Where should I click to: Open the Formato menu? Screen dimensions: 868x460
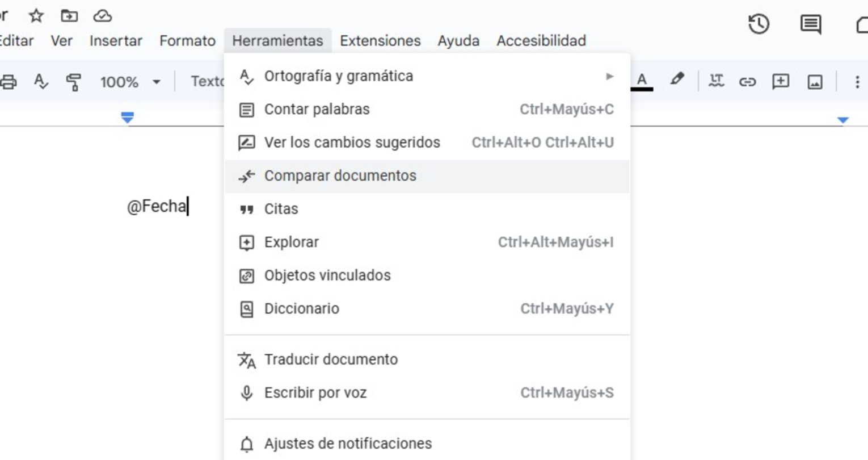(x=187, y=41)
